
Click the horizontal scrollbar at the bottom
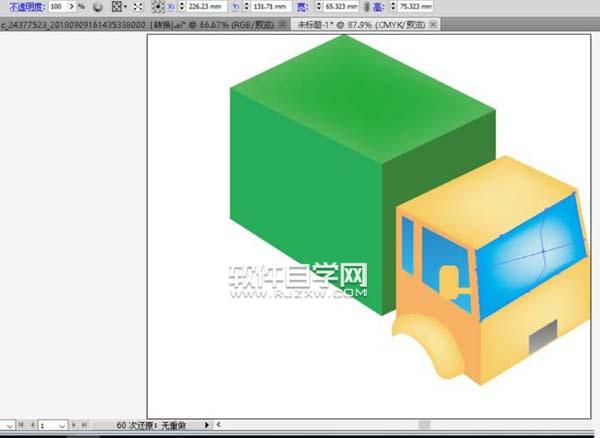tap(400, 425)
